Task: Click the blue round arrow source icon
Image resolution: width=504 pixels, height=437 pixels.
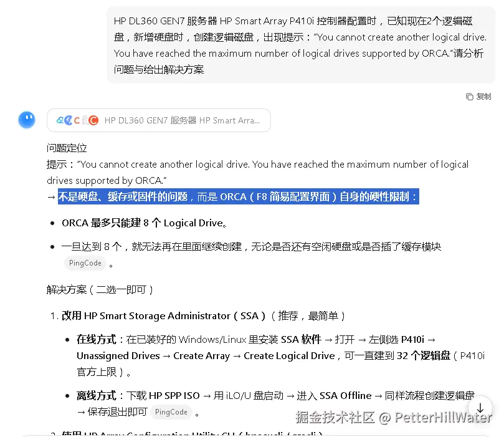Action: (x=68, y=120)
